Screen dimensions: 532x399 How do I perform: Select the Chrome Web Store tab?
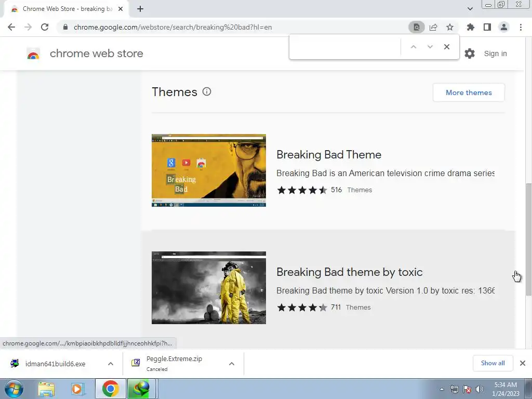click(x=67, y=9)
